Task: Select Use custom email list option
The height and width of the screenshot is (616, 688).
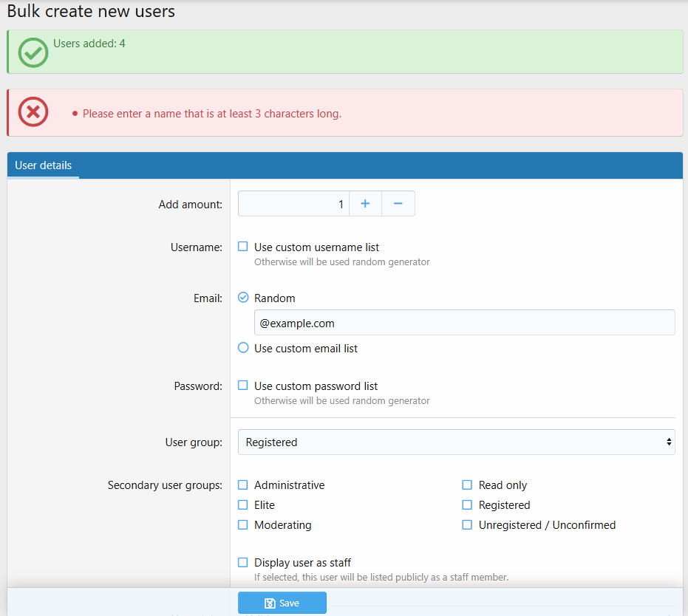Action: (x=243, y=348)
